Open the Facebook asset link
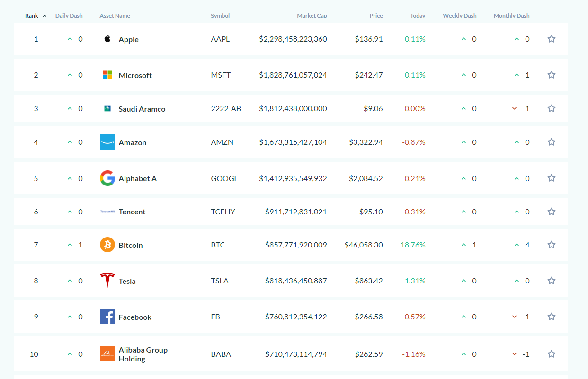The width and height of the screenshot is (588, 379). (x=135, y=317)
